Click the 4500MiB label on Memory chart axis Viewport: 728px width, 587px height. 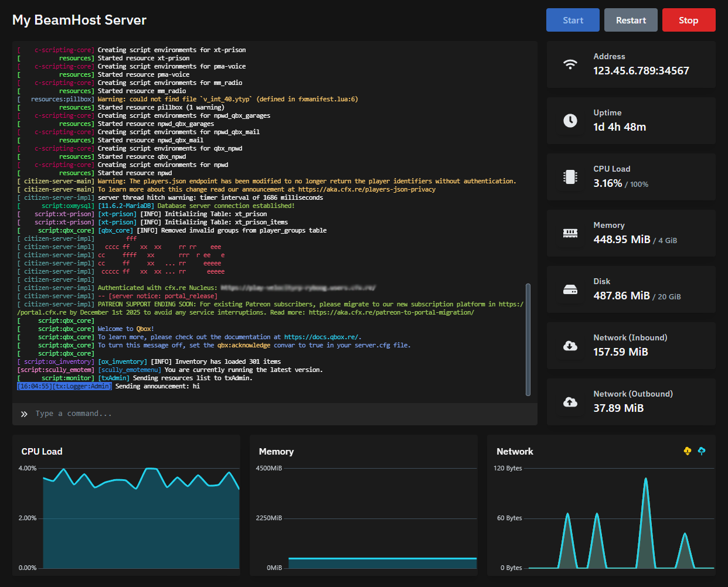pyautogui.click(x=269, y=468)
